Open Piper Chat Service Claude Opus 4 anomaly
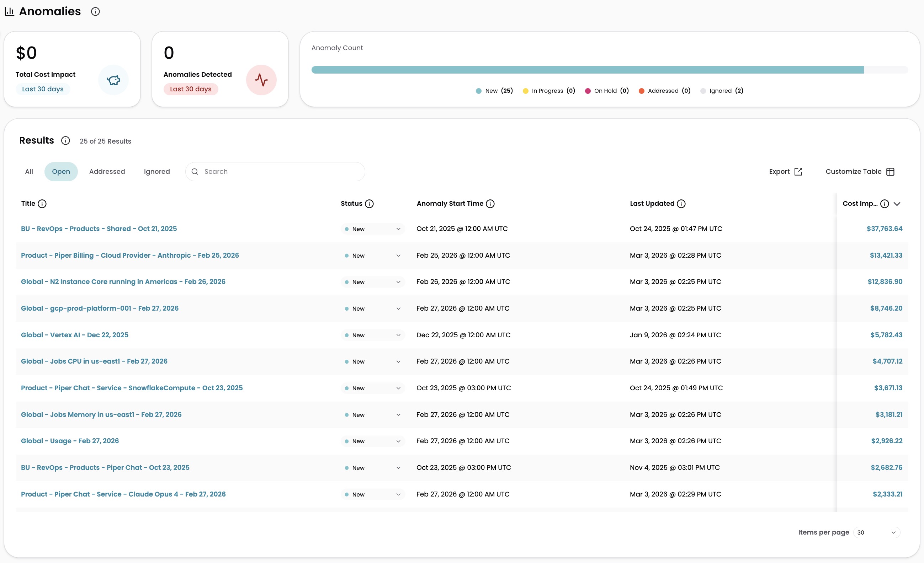Viewport: 924px width, 563px height. pos(123,494)
